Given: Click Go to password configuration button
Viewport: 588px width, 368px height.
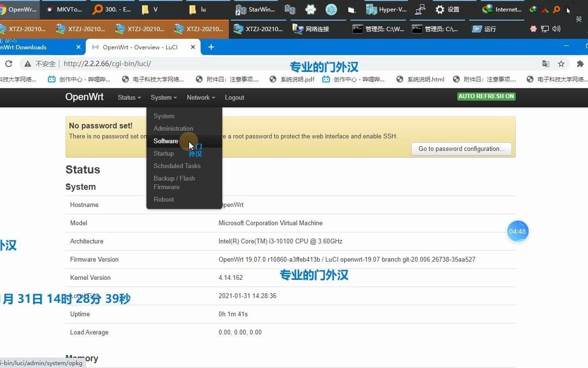Looking at the screenshot, I should pos(461,149).
